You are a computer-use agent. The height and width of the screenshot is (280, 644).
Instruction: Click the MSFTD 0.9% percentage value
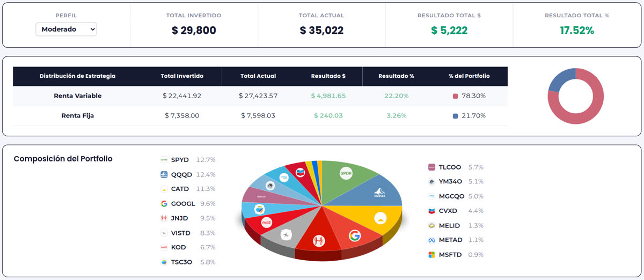(475, 255)
